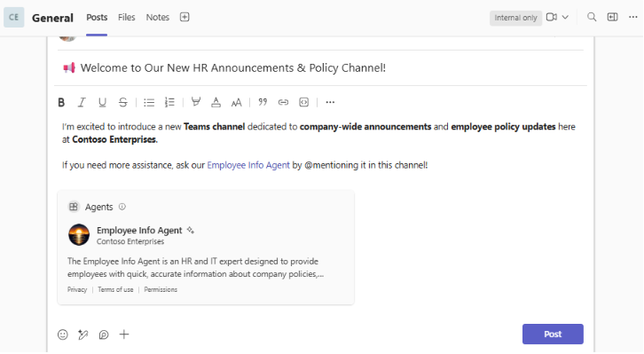
Task: Open the Files tab
Action: pos(127,17)
